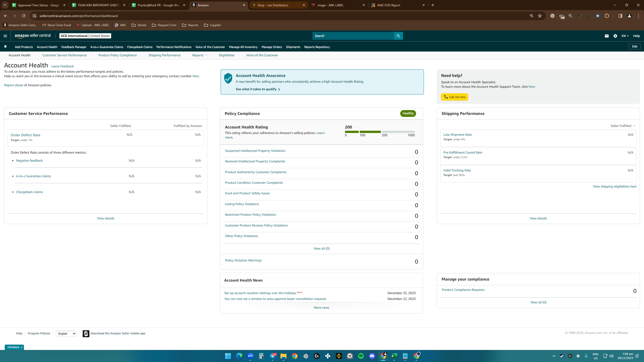Close the Shop - Lee Distributors tab
644x362 pixels.
[304, 5]
